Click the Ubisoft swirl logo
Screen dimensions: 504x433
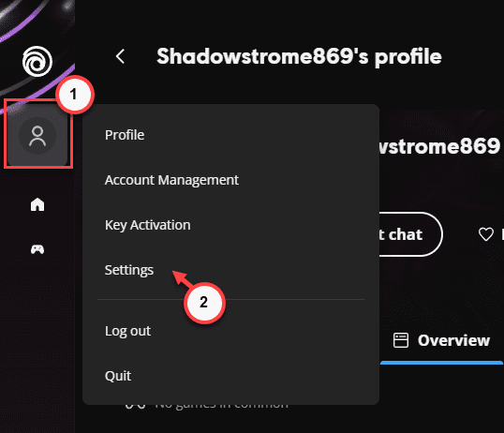(37, 61)
